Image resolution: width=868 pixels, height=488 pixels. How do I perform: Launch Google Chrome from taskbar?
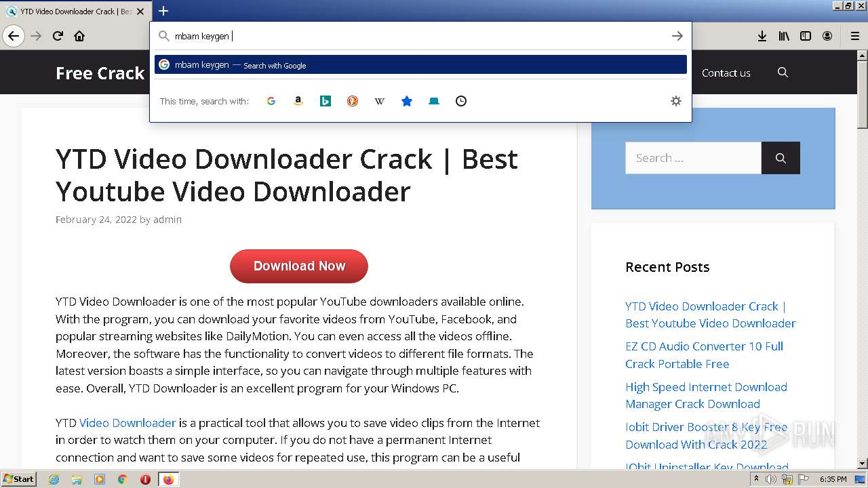click(x=122, y=479)
